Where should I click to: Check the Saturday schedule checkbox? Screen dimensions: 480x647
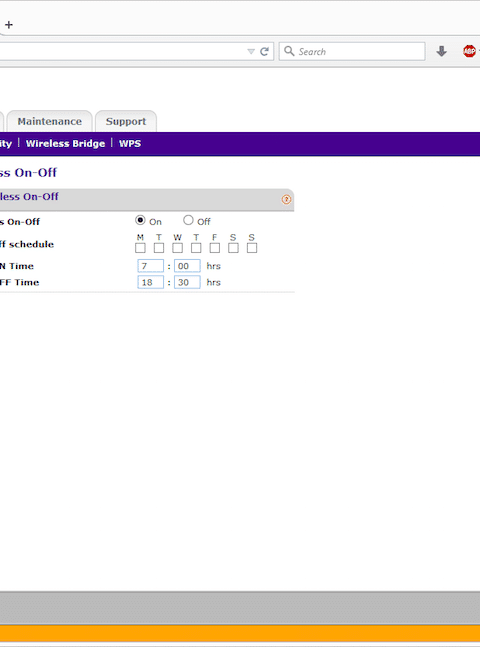(233, 248)
